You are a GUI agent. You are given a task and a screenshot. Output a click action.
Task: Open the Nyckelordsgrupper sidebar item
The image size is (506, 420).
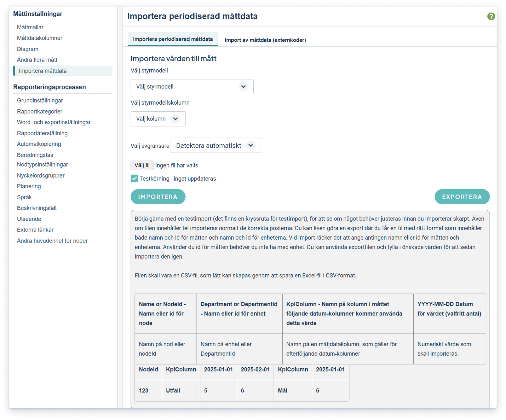[x=41, y=176]
